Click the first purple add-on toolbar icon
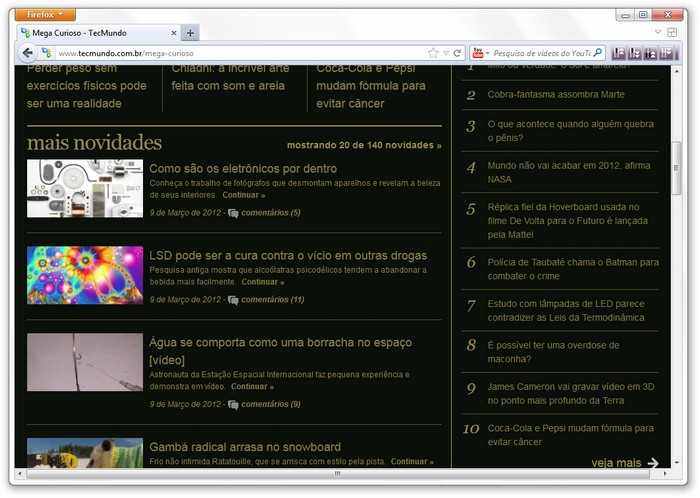The height and width of the screenshot is (498, 700). coord(619,53)
